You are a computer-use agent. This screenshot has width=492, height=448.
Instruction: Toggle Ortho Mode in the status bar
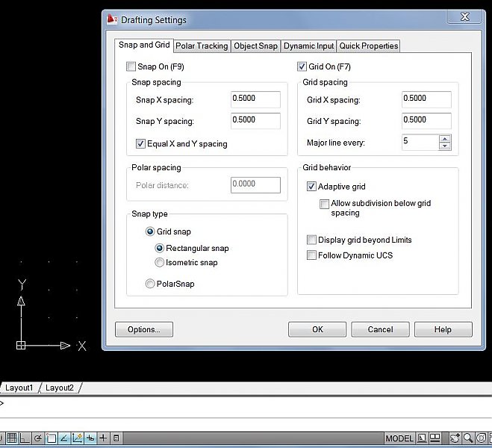click(25, 438)
